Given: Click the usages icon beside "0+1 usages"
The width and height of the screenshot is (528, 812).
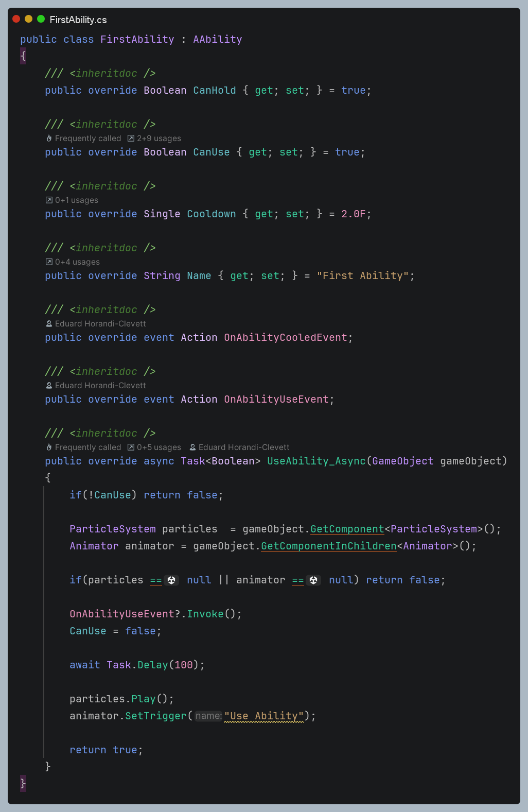Looking at the screenshot, I should point(49,200).
